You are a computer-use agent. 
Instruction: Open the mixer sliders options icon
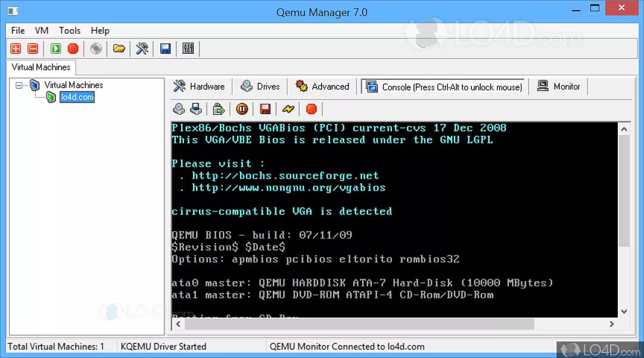tap(188, 49)
